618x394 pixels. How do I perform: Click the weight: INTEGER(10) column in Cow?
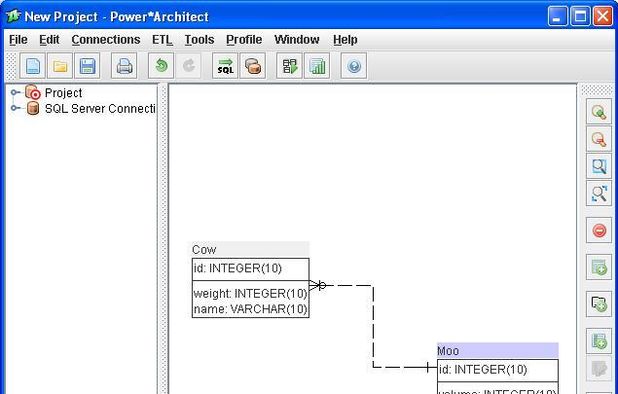click(250, 294)
